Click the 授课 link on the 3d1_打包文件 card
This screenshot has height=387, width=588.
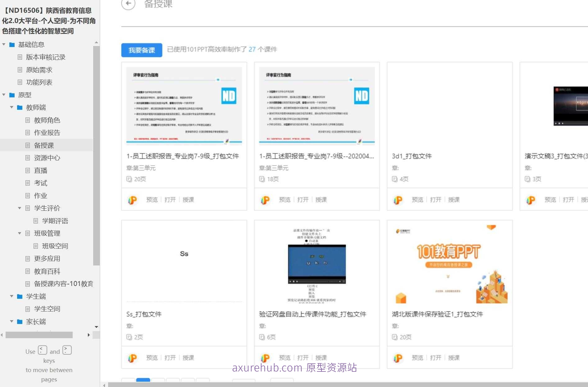click(x=454, y=200)
